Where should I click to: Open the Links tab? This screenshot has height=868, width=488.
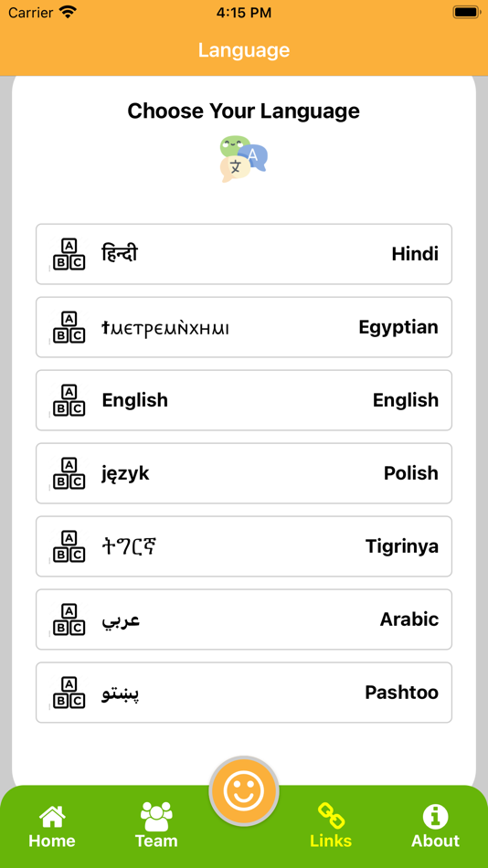tap(331, 827)
